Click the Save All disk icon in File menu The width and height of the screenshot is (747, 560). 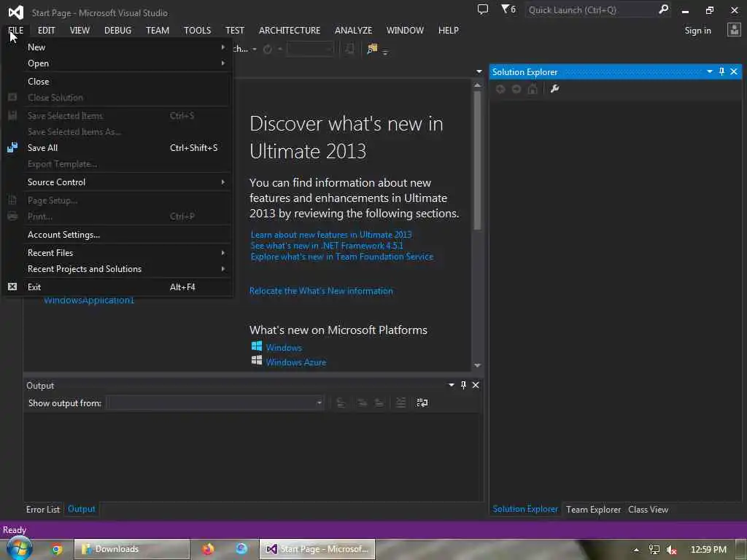click(x=12, y=147)
